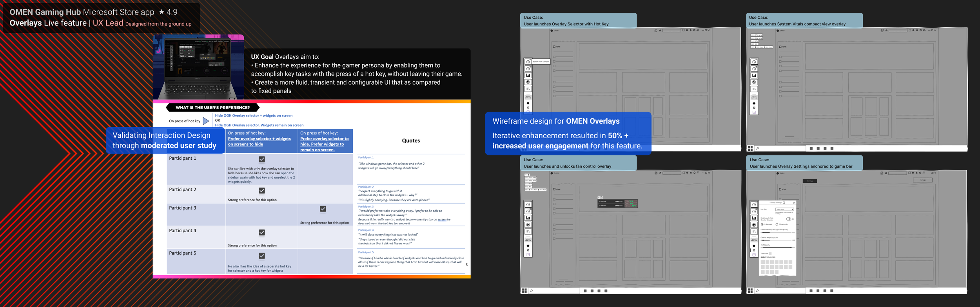
Task: Open fan control icon in Overlay Selector wireframe
Action: click(528, 82)
